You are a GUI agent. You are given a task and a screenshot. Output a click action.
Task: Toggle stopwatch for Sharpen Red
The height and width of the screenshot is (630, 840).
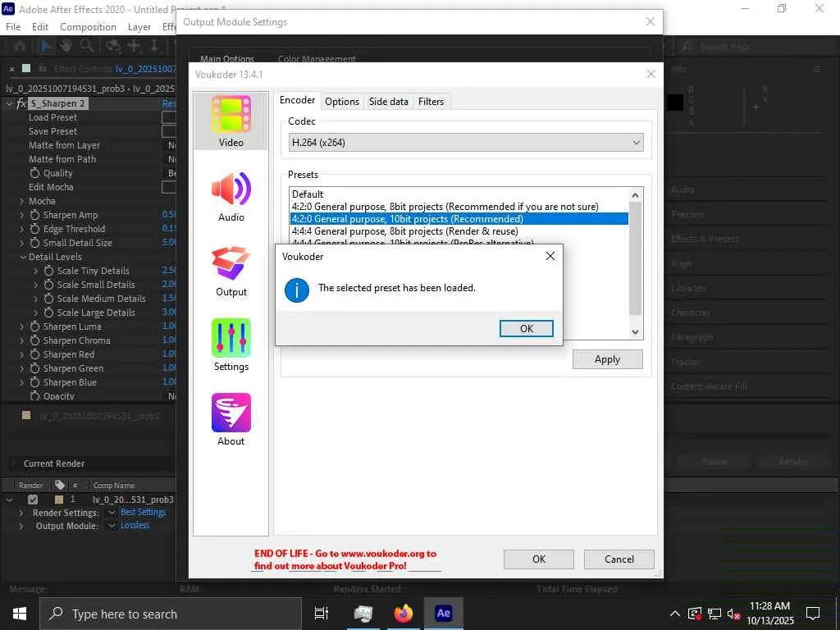(34, 354)
